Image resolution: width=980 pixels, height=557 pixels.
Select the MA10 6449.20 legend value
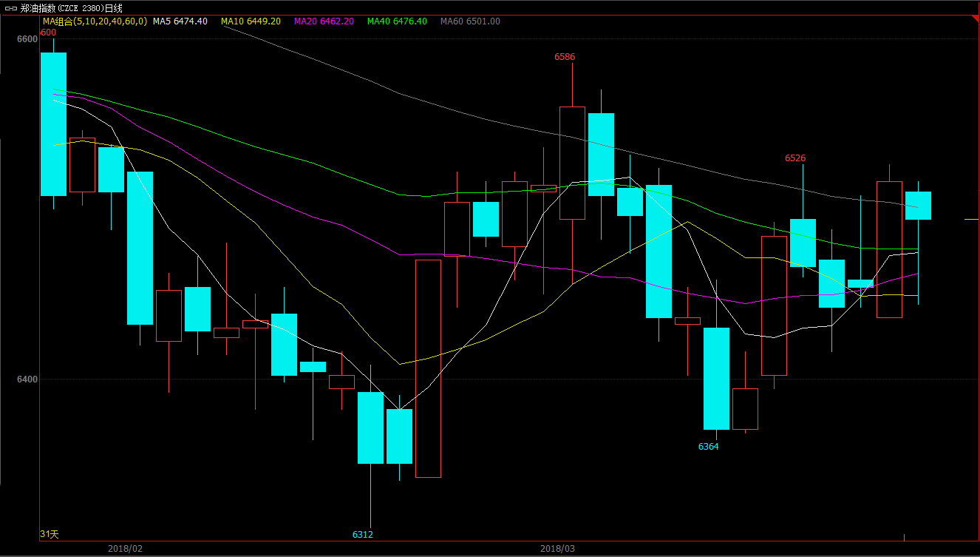click(251, 21)
